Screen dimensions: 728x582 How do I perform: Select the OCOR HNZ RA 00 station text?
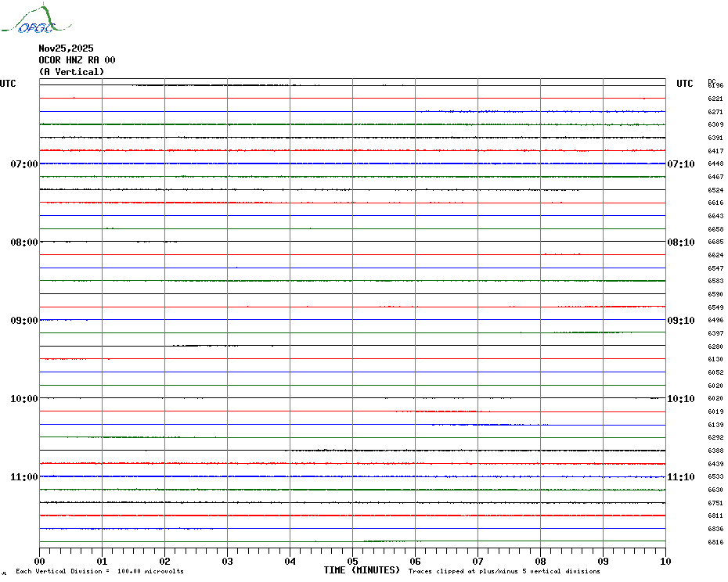coord(77,60)
